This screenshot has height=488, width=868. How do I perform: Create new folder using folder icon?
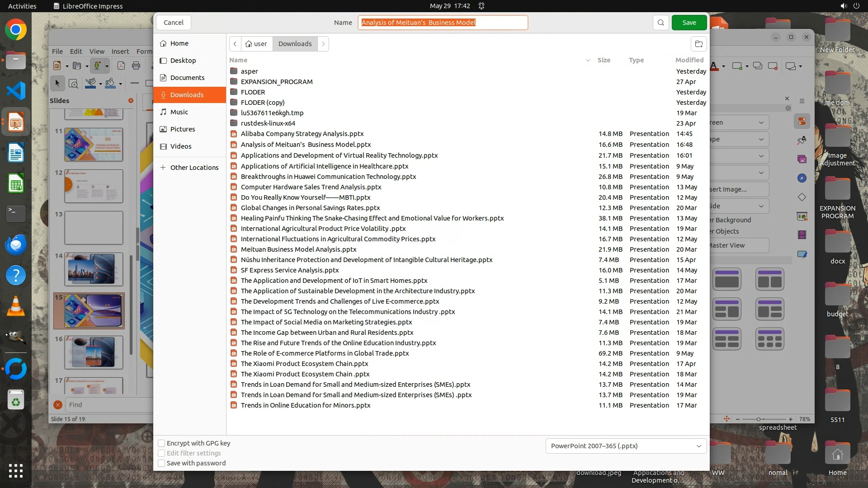point(698,44)
